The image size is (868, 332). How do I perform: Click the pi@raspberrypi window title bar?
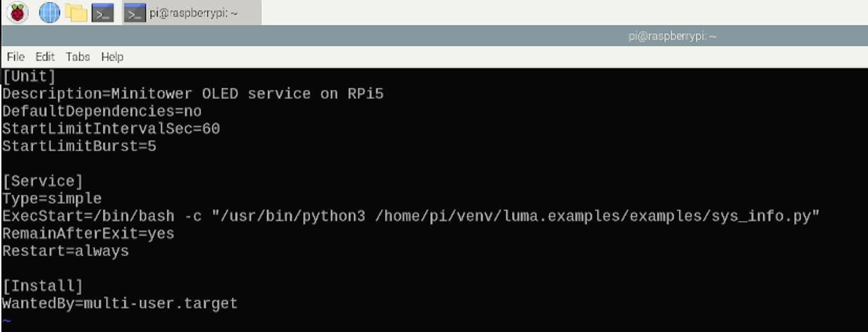click(434, 36)
